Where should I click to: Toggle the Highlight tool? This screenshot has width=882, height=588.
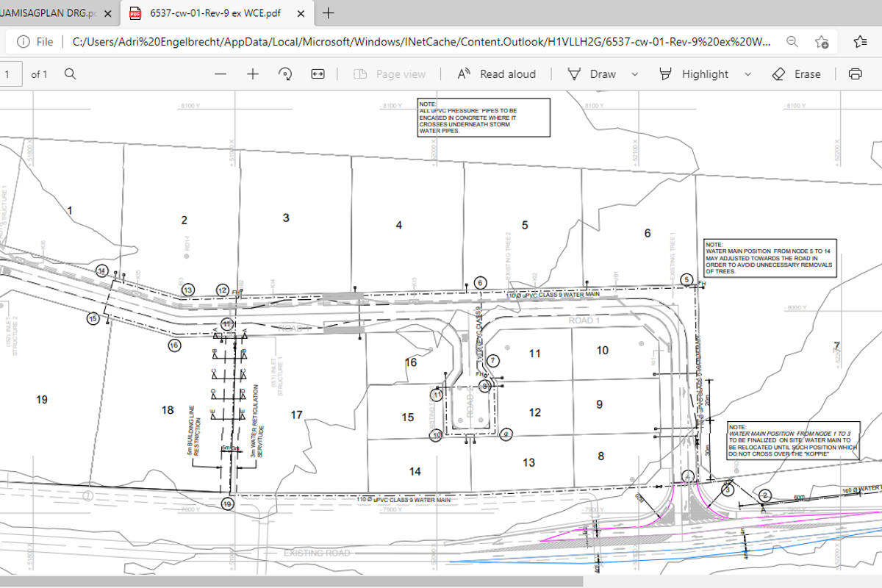695,74
